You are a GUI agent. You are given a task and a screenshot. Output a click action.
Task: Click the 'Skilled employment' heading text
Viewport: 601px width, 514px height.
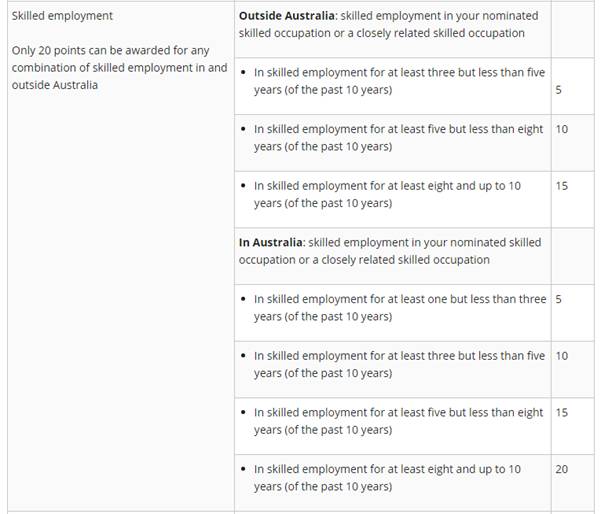(62, 16)
